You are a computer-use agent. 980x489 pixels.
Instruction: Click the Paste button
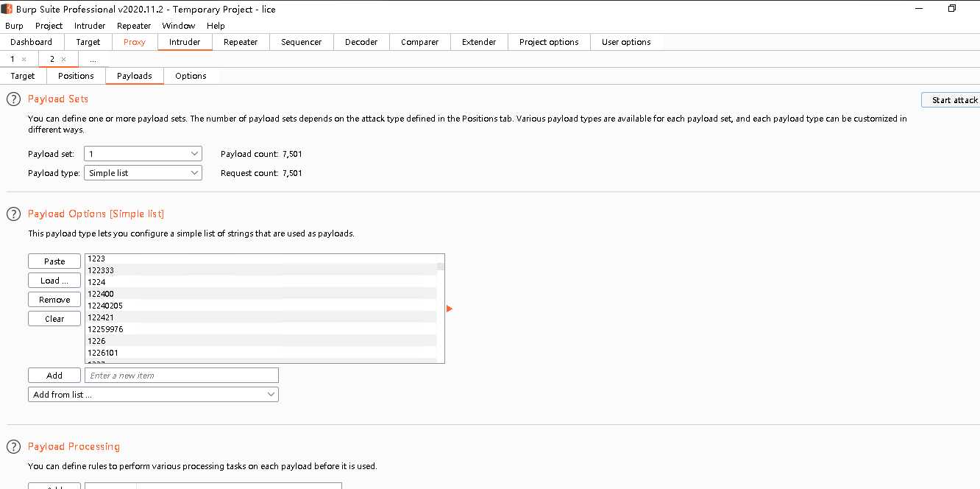click(x=54, y=261)
